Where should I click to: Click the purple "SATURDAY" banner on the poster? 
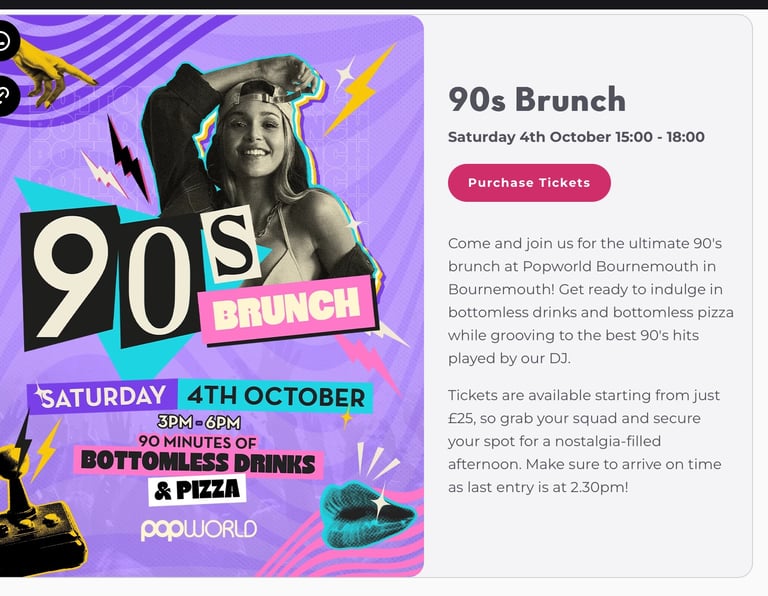pos(103,398)
